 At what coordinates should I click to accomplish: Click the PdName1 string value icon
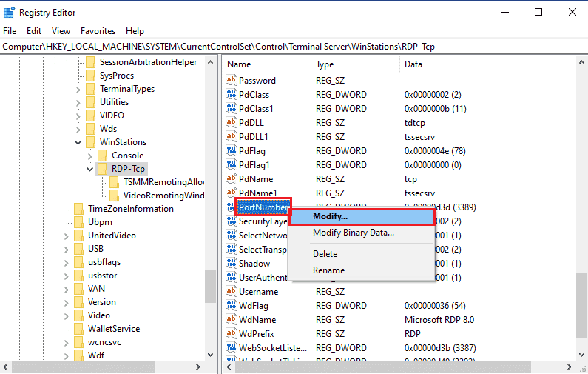232,193
